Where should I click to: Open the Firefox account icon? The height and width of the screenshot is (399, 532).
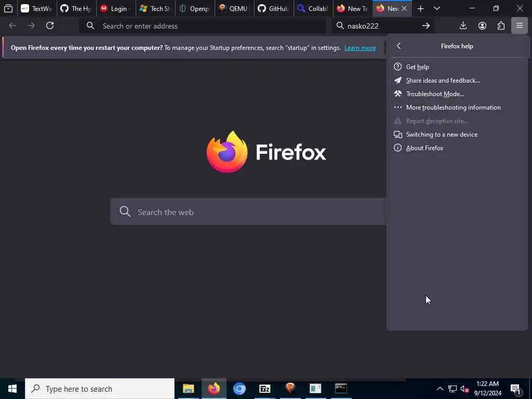pos(482,26)
